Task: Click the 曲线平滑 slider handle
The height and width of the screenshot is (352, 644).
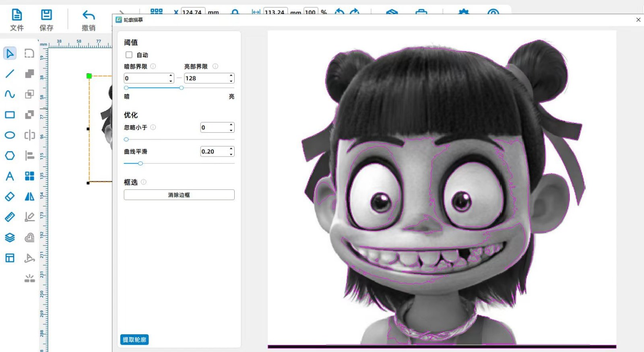Action: (x=140, y=163)
